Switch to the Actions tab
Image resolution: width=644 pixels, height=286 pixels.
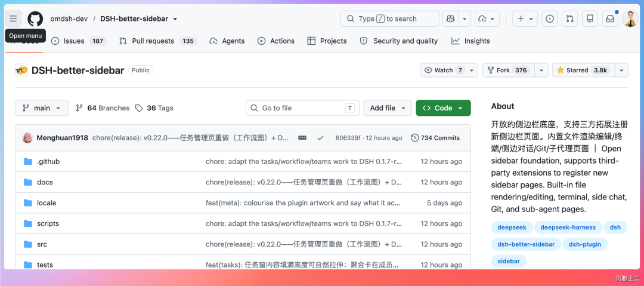click(x=275, y=41)
